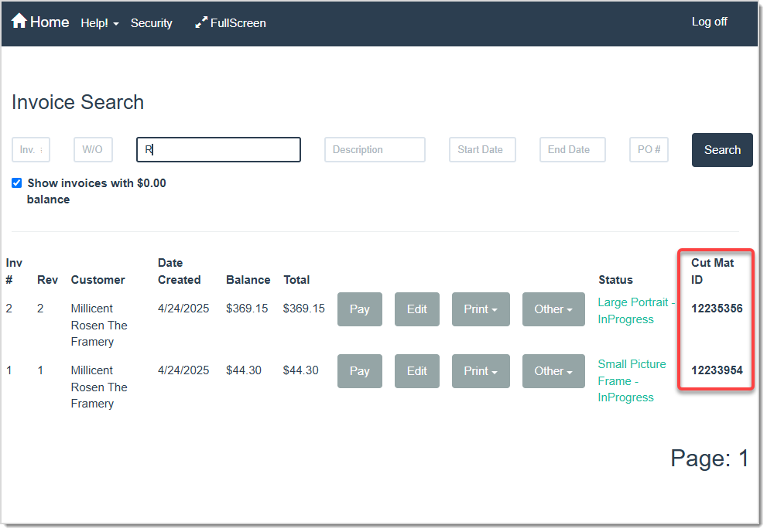The width and height of the screenshot is (767, 532).
Task: Click the End Date field
Action: point(572,149)
